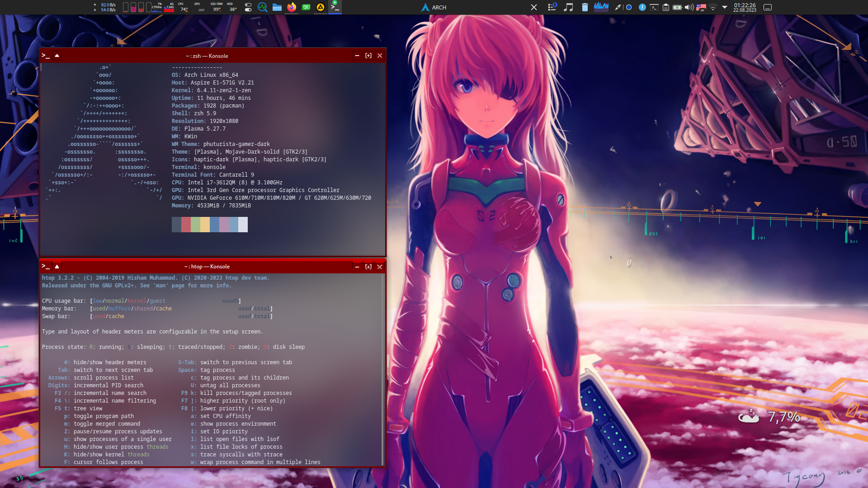Click the 4G memory usage graph widget

170,7
